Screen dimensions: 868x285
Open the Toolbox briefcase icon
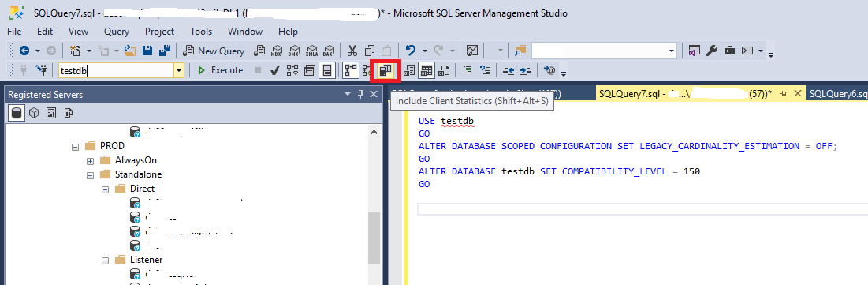729,51
